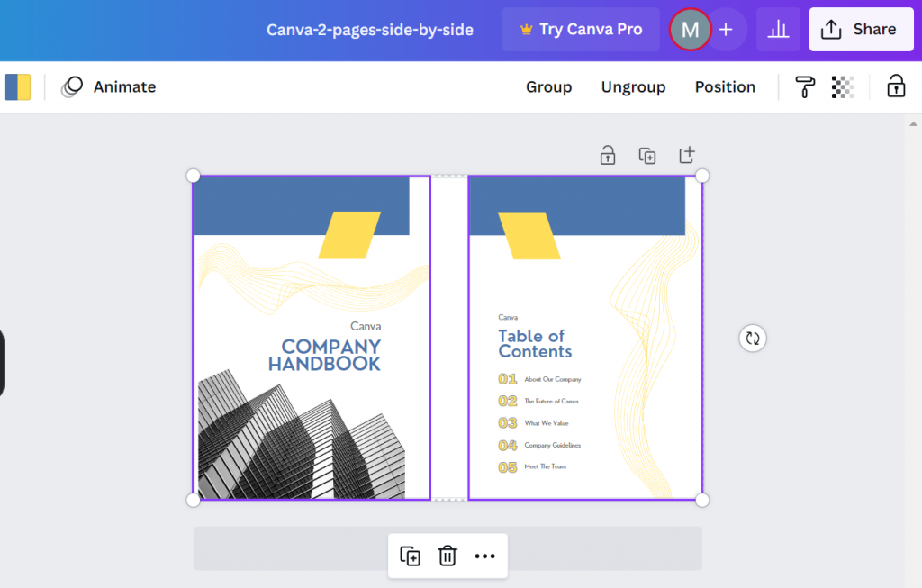Click Ungroup in the toolbar

tap(633, 86)
